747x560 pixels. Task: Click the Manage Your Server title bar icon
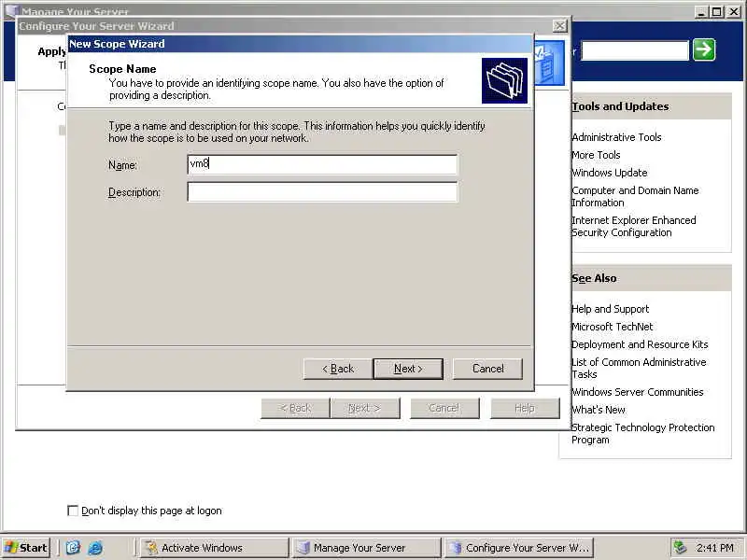11,10
